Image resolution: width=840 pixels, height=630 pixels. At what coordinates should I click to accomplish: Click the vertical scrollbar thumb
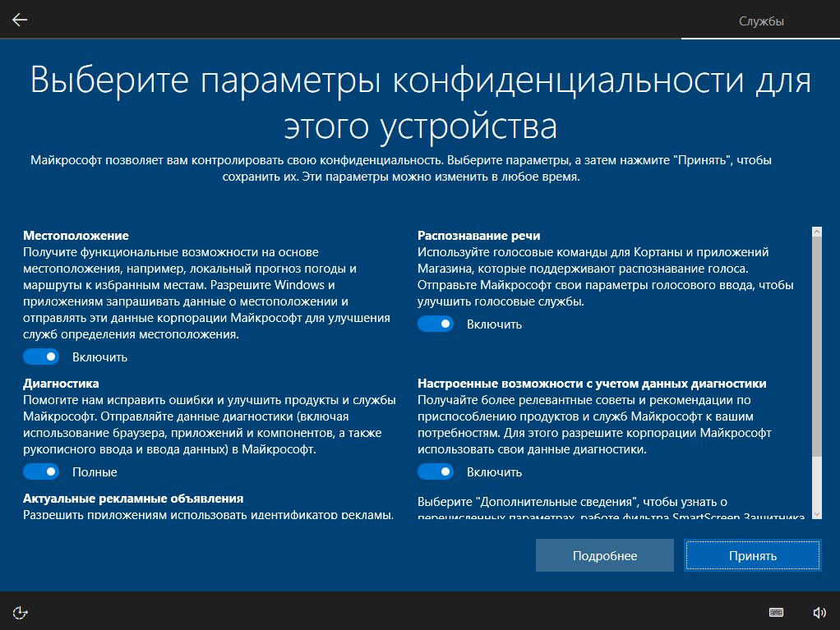[817, 347]
